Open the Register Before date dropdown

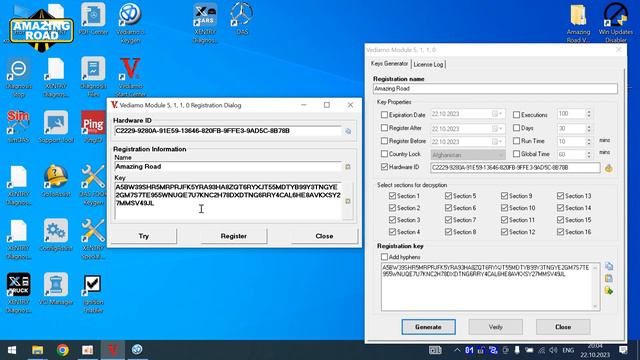[498, 142]
